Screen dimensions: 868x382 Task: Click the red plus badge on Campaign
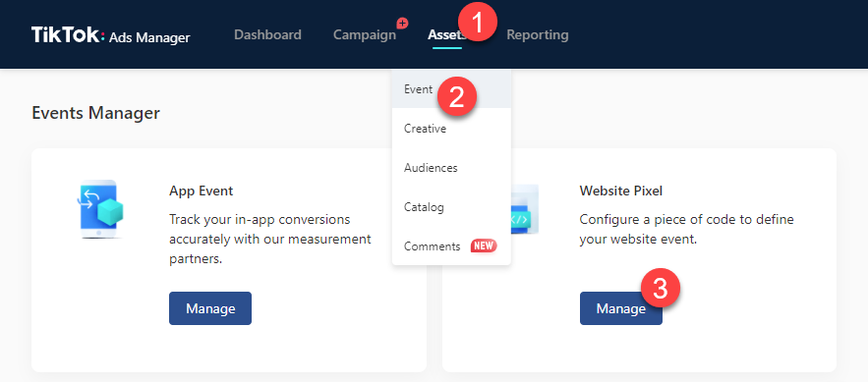point(402,24)
